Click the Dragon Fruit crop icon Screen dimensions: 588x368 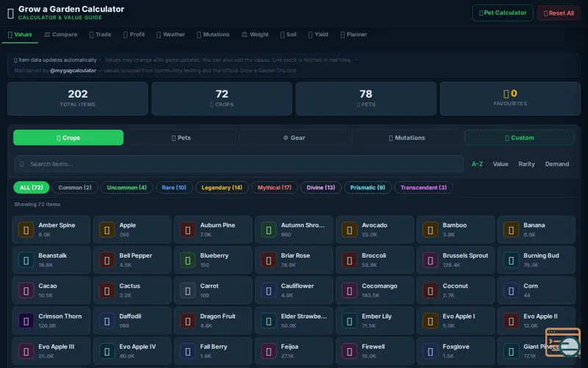tap(187, 321)
